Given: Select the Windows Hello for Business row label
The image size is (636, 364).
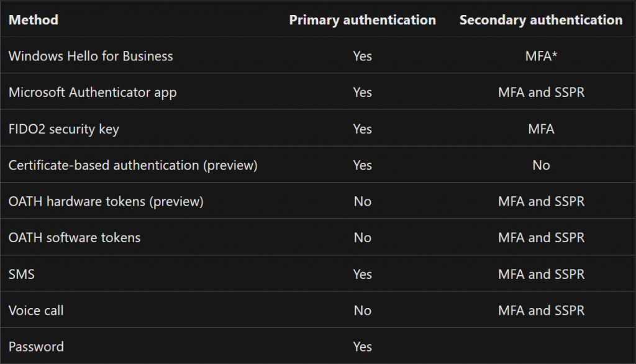Looking at the screenshot, I should click(x=91, y=56).
